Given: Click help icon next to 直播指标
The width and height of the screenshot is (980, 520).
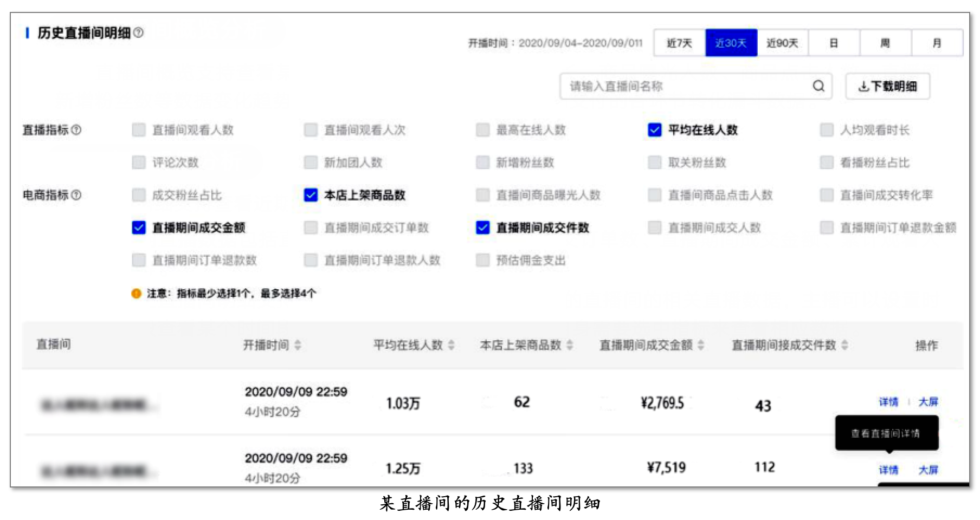Looking at the screenshot, I should [76, 130].
